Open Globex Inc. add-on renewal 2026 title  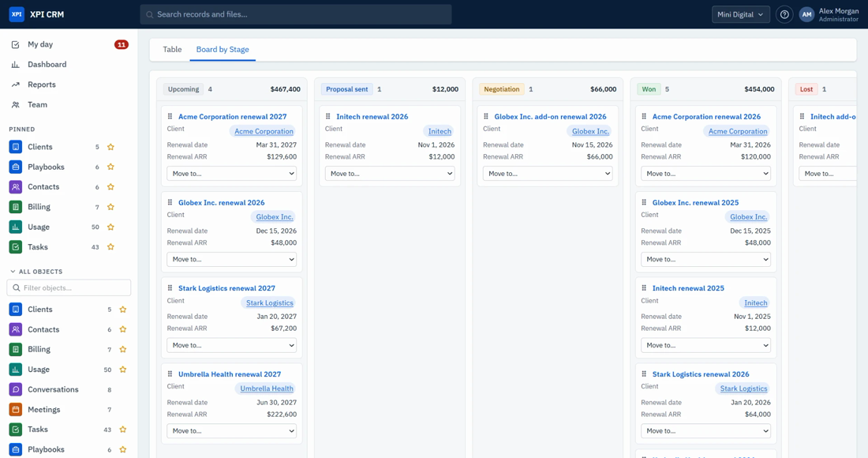pyautogui.click(x=550, y=116)
